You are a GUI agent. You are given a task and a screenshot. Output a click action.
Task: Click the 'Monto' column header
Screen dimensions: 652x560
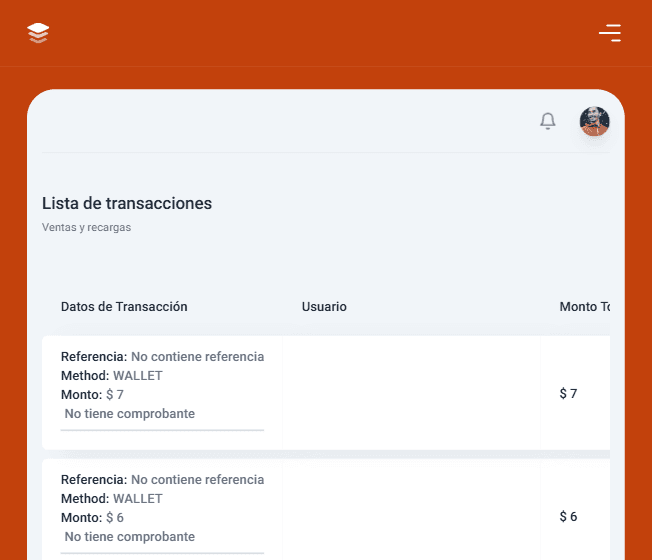584,307
